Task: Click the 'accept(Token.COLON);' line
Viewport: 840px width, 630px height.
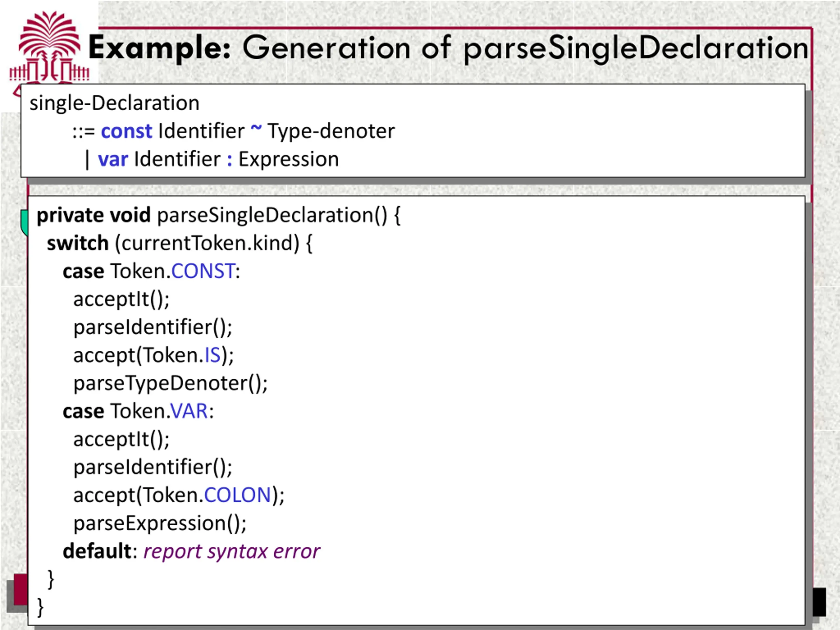Action: point(179,495)
